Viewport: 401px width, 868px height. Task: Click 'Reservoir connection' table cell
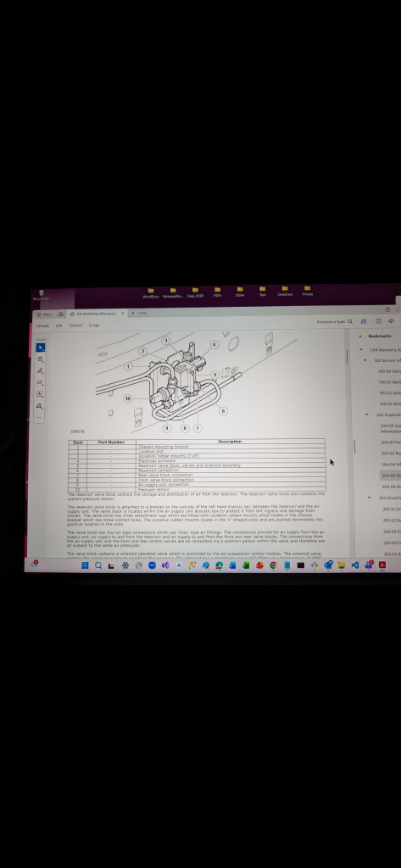(231, 470)
